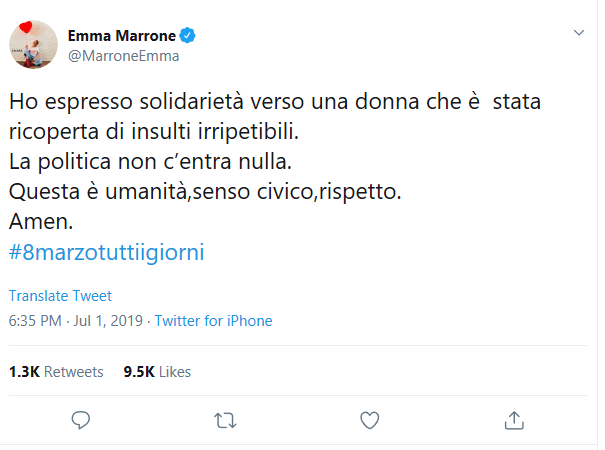Click Translate Tweet
This screenshot has height=450, width=605.
coord(60,296)
